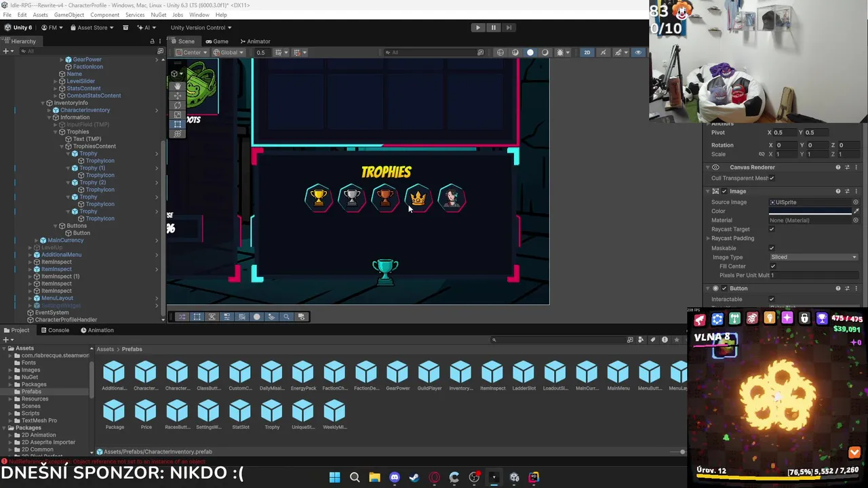Open the Component menu
This screenshot has height=488, width=868.
104,15
